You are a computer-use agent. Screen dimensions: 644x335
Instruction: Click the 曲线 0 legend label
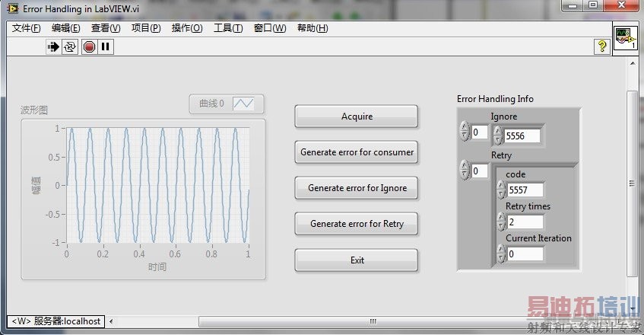pos(211,104)
